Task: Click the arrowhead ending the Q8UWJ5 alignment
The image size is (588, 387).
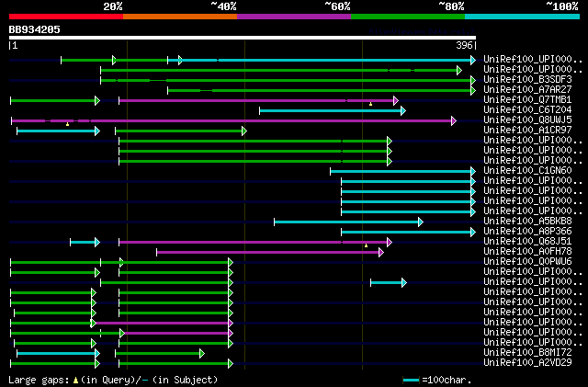Action: (454, 120)
